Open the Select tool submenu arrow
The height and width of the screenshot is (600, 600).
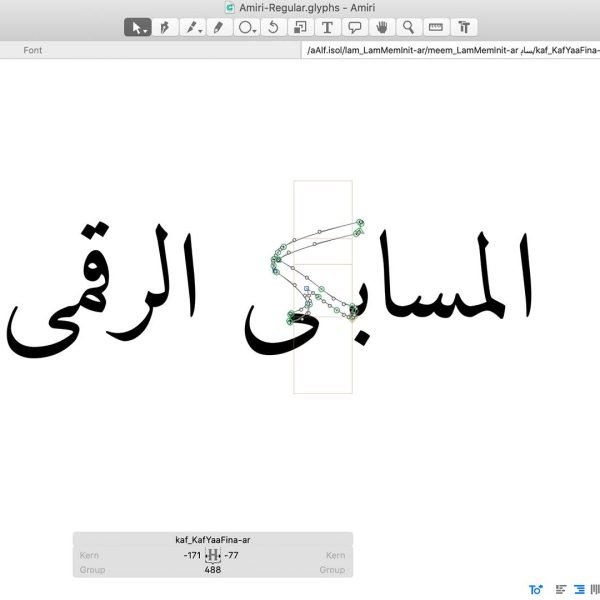click(x=146, y=32)
